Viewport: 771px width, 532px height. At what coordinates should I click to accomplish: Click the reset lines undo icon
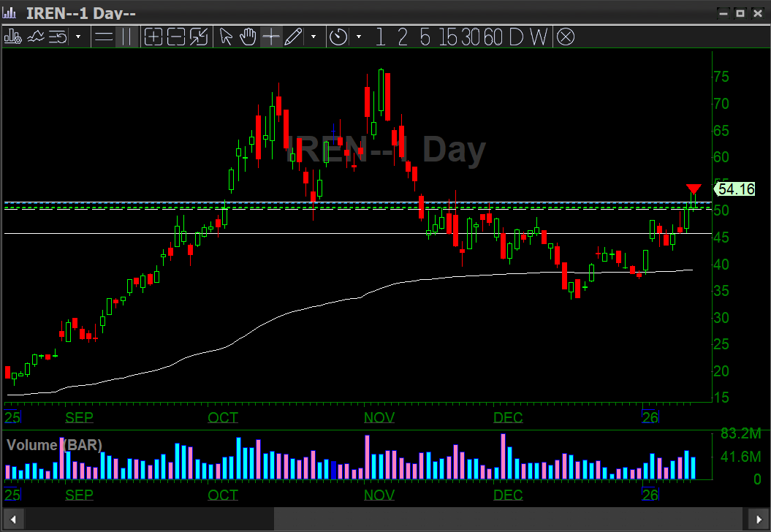(58, 37)
